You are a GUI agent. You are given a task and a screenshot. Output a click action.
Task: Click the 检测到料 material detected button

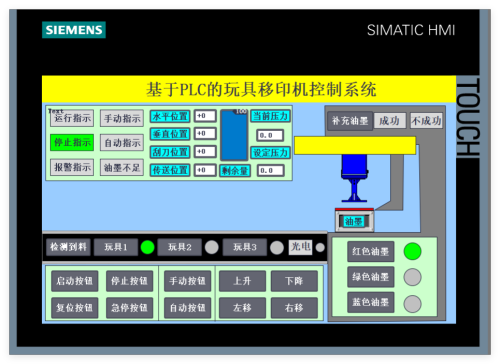coord(68,247)
